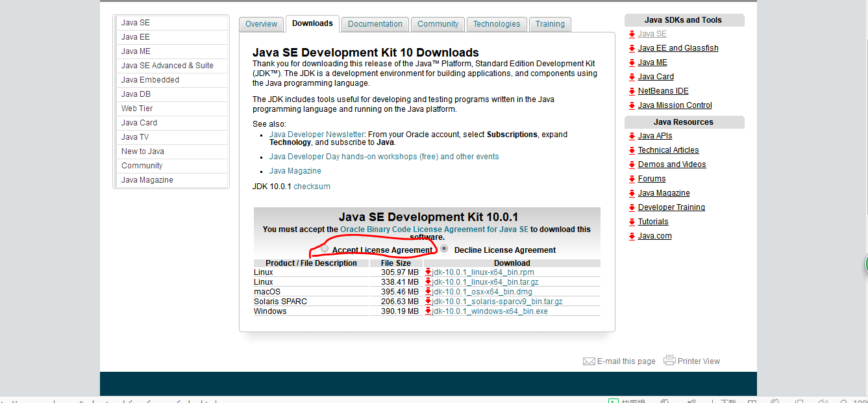Click download arrow icon for solaris-sparcv9 tar.gz
868x403 pixels.
pyautogui.click(x=428, y=302)
